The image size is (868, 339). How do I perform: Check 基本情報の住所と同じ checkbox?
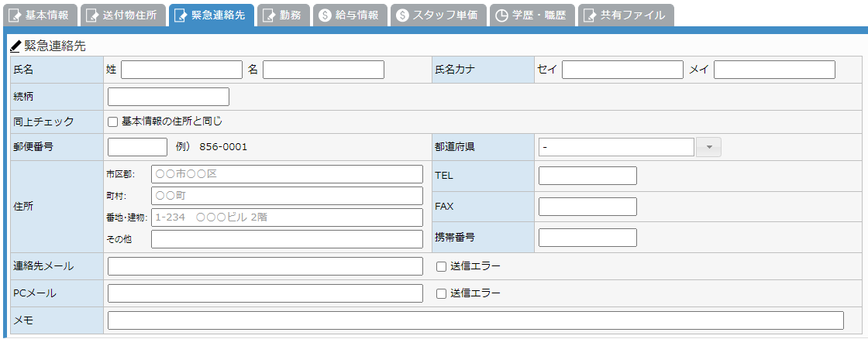click(113, 122)
